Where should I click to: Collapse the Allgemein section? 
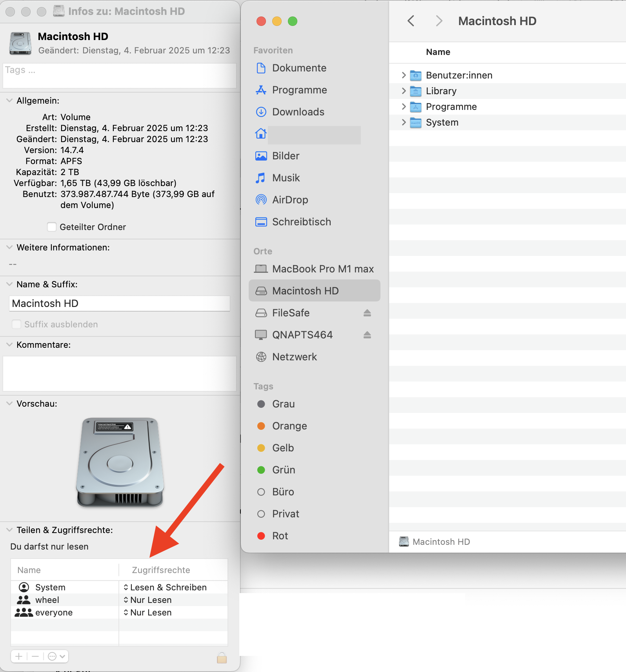[9, 100]
